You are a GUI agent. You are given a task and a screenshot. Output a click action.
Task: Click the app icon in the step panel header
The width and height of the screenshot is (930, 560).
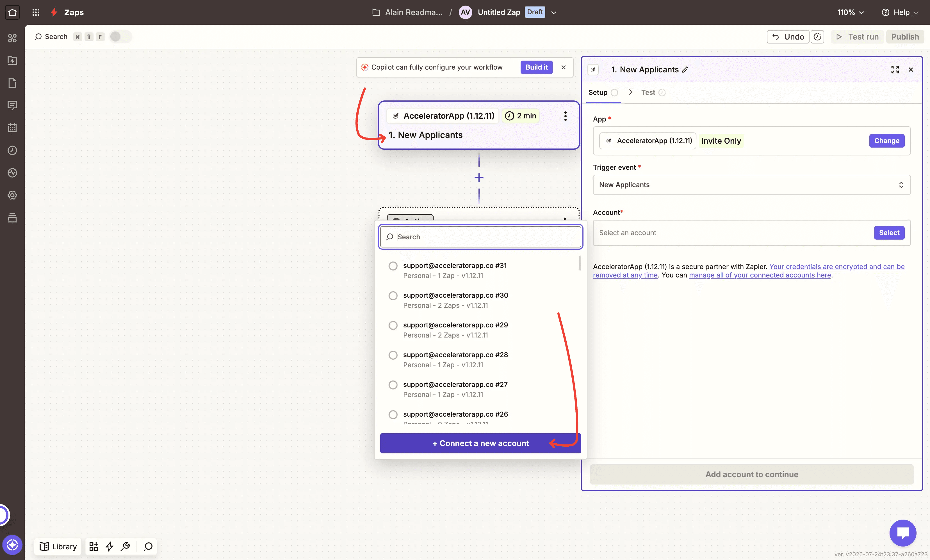click(x=593, y=69)
